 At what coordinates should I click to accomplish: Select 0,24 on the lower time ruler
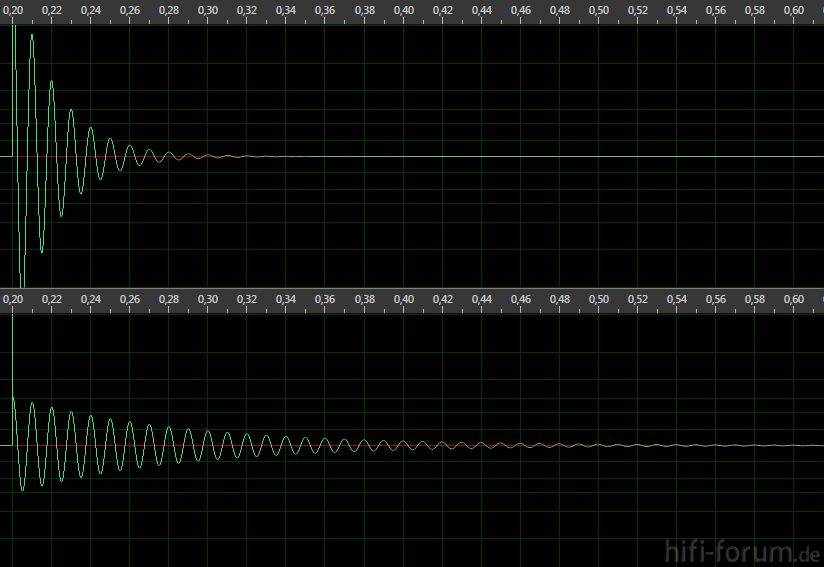(x=91, y=299)
